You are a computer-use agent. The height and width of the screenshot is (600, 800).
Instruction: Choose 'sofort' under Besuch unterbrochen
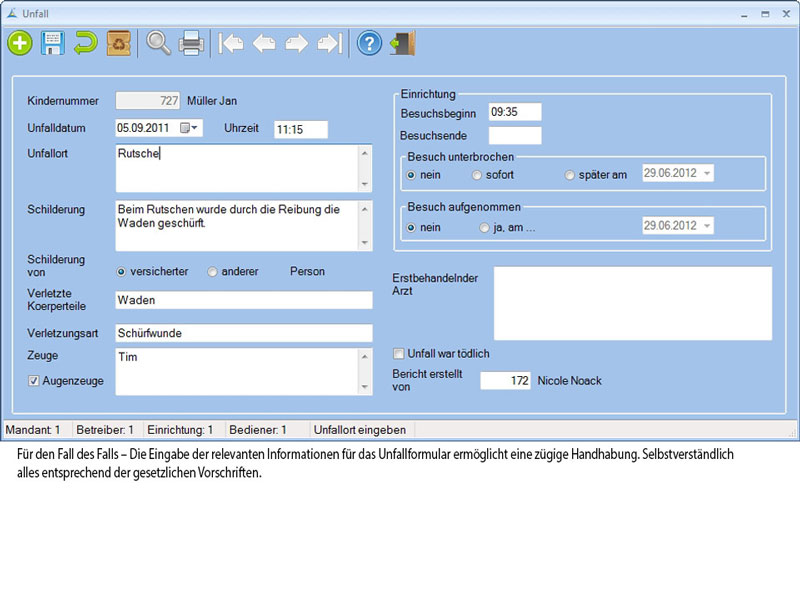pos(477,175)
